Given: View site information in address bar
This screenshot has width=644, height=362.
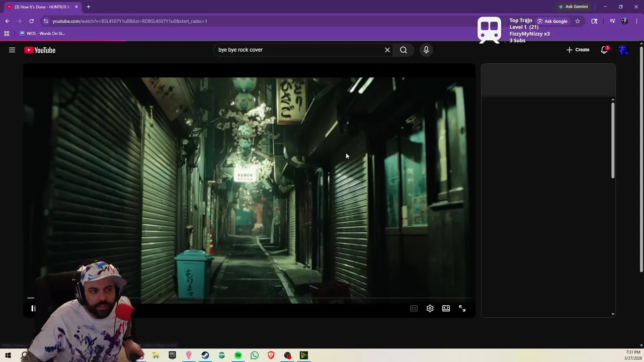Looking at the screenshot, I should [x=46, y=21].
